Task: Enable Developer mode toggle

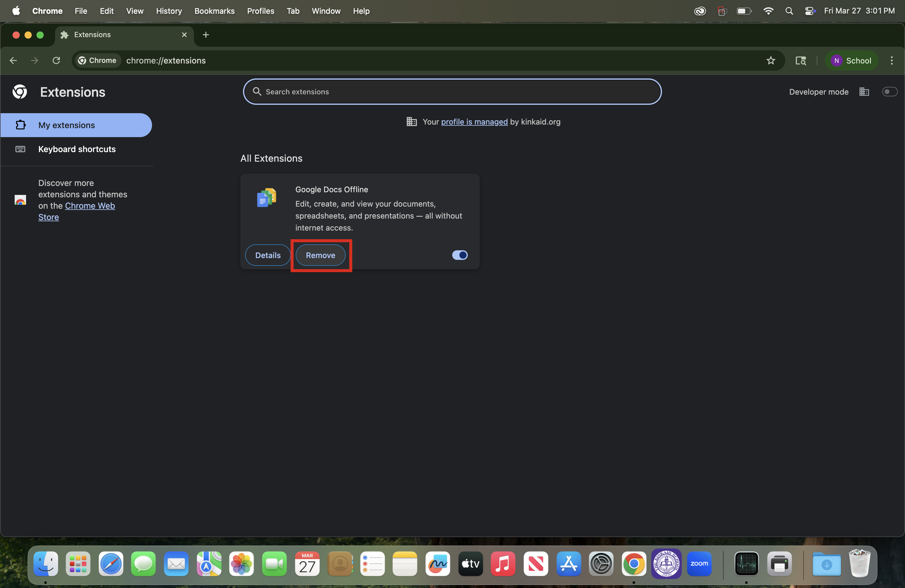Action: point(889,92)
